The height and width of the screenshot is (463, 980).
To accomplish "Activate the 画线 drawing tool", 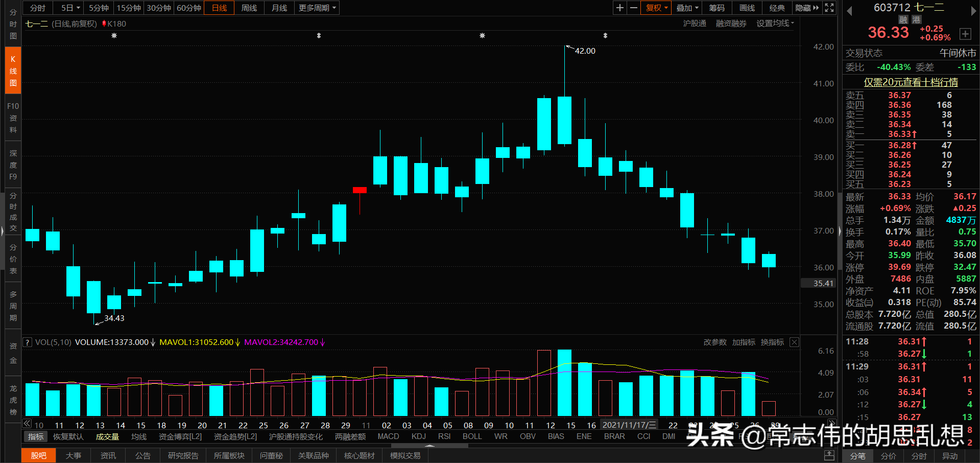I will pyautogui.click(x=746, y=8).
